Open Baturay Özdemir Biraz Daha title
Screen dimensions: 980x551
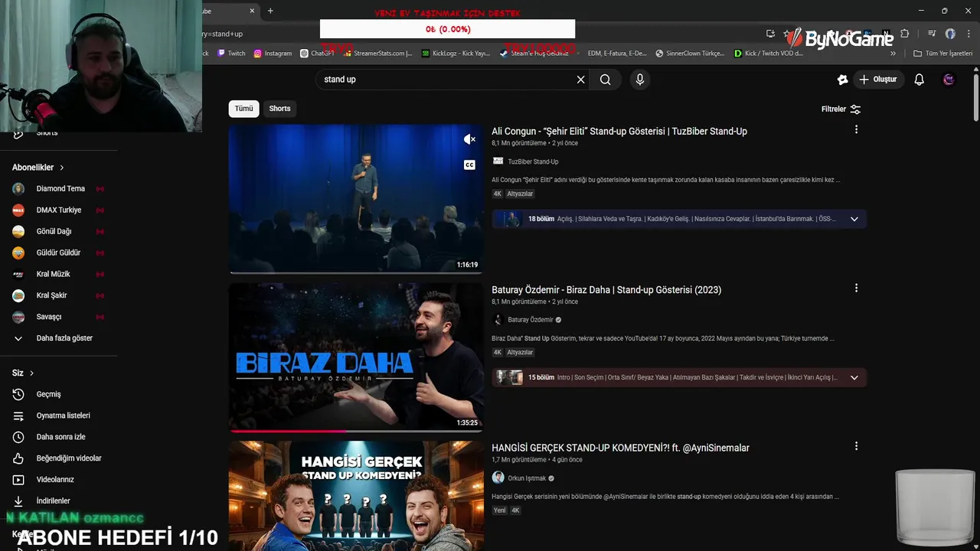606,289
